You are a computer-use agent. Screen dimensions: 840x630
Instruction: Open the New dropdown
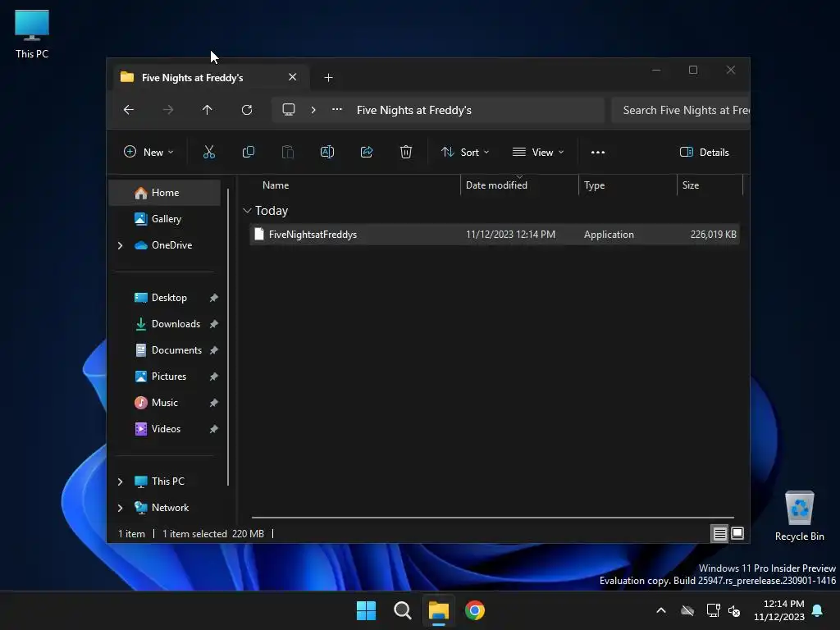pos(148,152)
